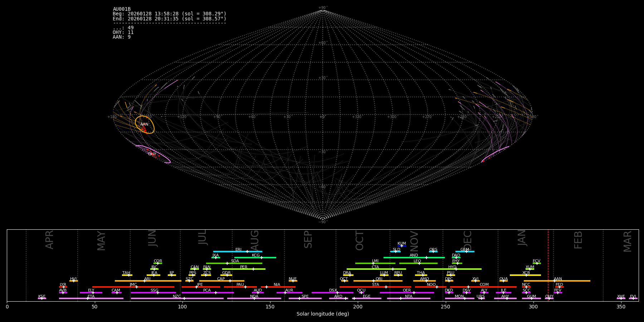The image size is (644, 322).
Task: Select the LEO shower bar
Action: point(418,263)
